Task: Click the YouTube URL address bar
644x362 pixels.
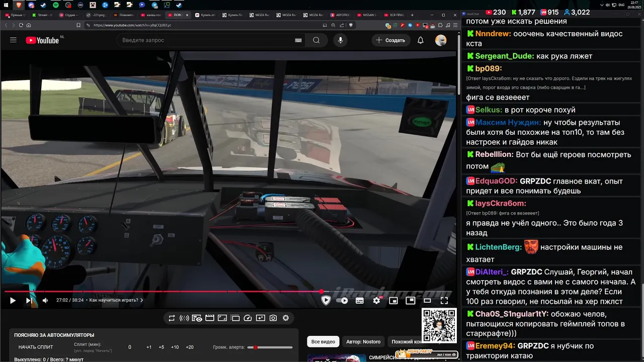Action: point(201,25)
